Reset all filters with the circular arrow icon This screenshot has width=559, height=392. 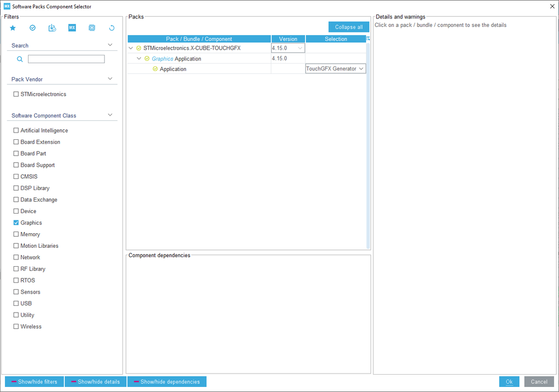[111, 28]
